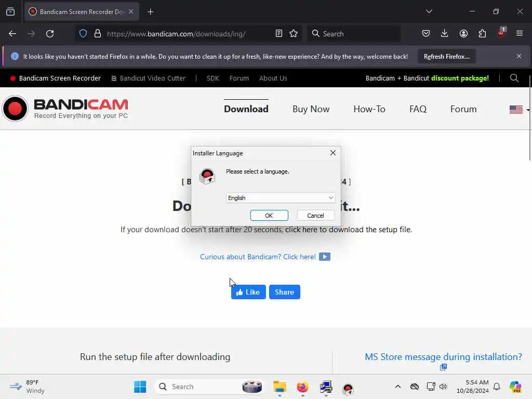Open the extensions puzzle icon
The width and height of the screenshot is (532, 399).
tap(482, 34)
